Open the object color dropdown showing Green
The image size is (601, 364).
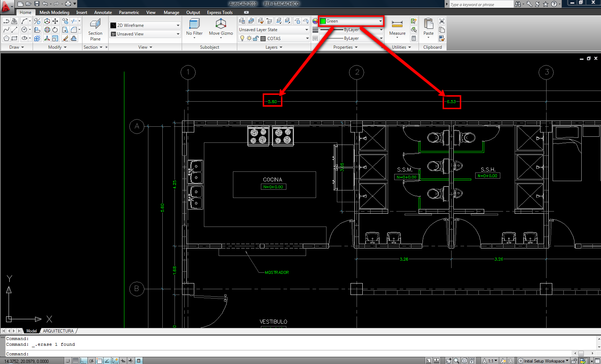click(x=381, y=21)
